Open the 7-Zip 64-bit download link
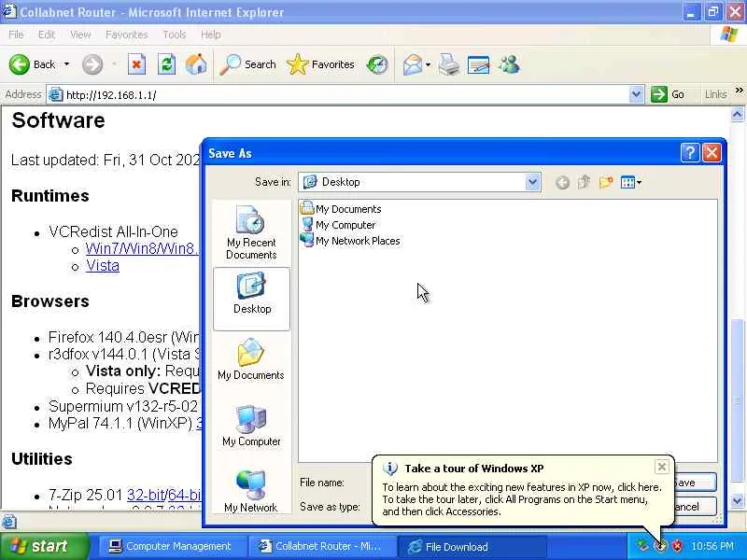 pyautogui.click(x=183, y=496)
